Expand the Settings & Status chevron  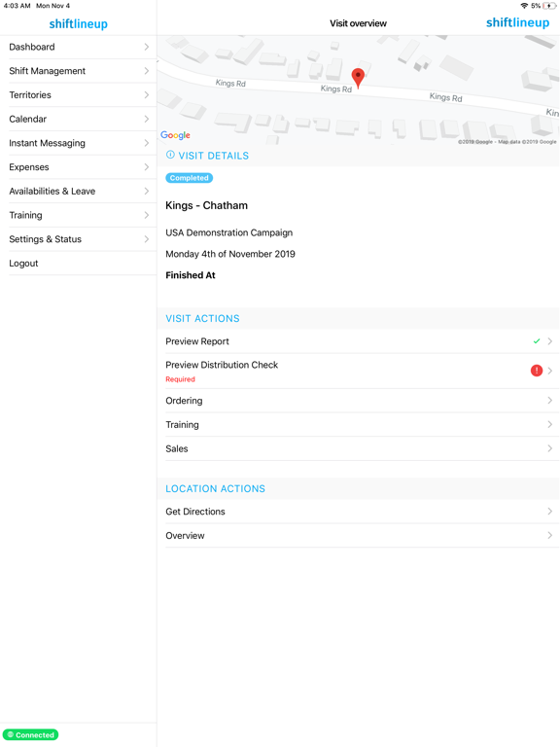147,239
